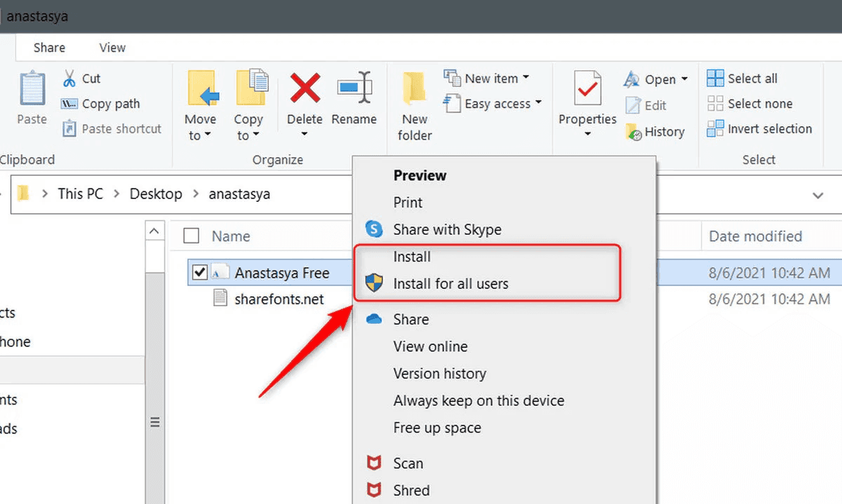
Task: Expand the Move to dropdown
Action: click(200, 128)
